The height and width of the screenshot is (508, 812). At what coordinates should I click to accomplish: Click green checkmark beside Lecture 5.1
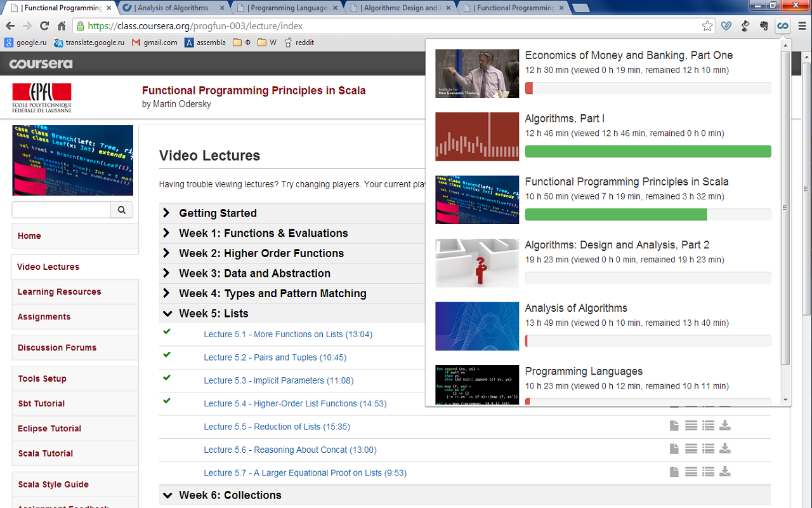point(167,331)
